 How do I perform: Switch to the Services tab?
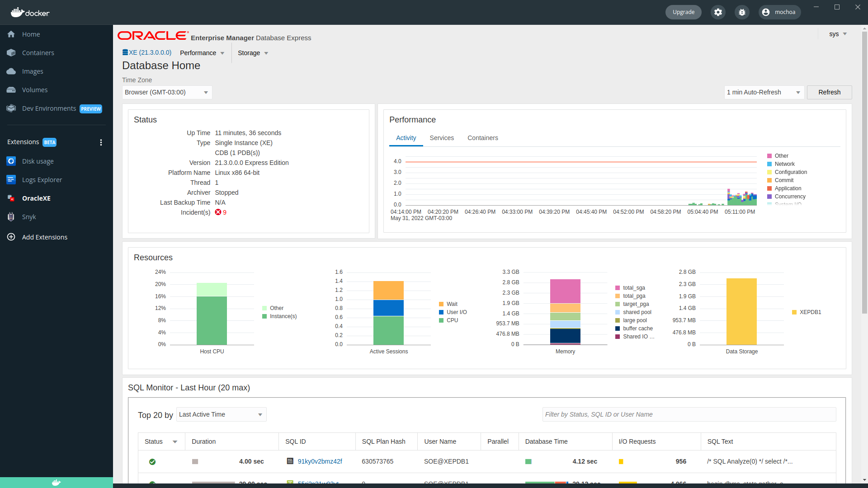point(441,138)
